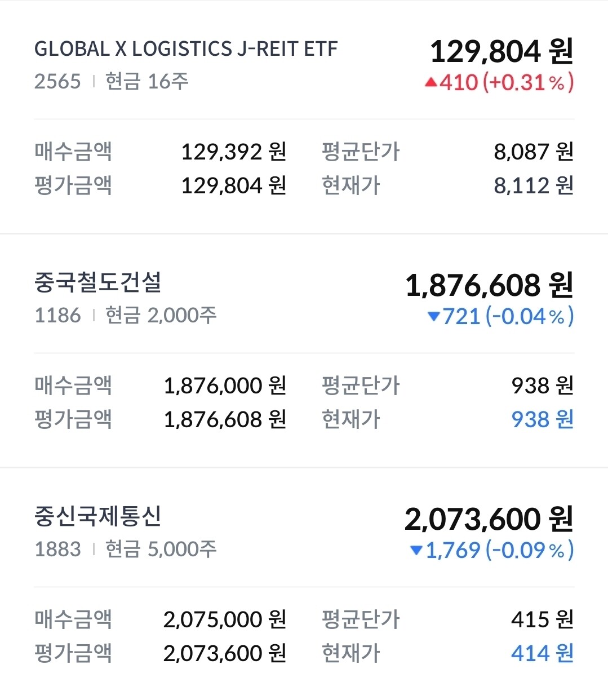608x700 pixels.
Task: Click the blue down triangle beside 721
Action: pyautogui.click(x=433, y=317)
